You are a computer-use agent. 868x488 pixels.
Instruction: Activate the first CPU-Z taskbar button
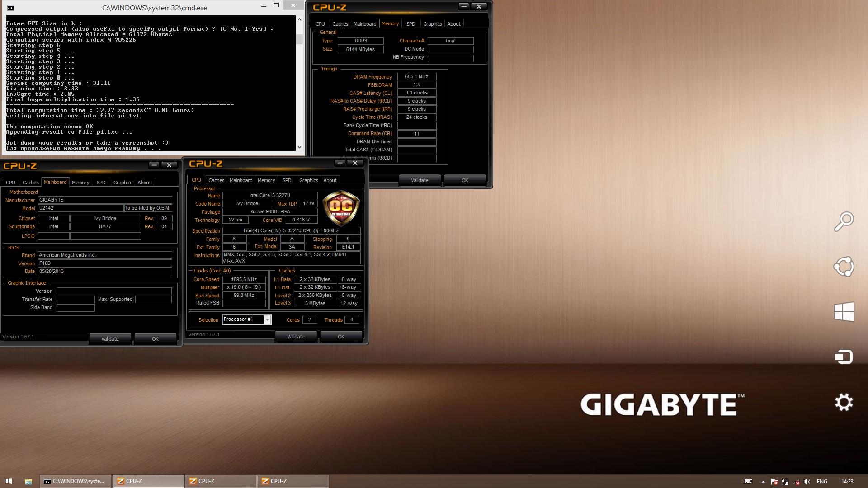click(x=148, y=481)
